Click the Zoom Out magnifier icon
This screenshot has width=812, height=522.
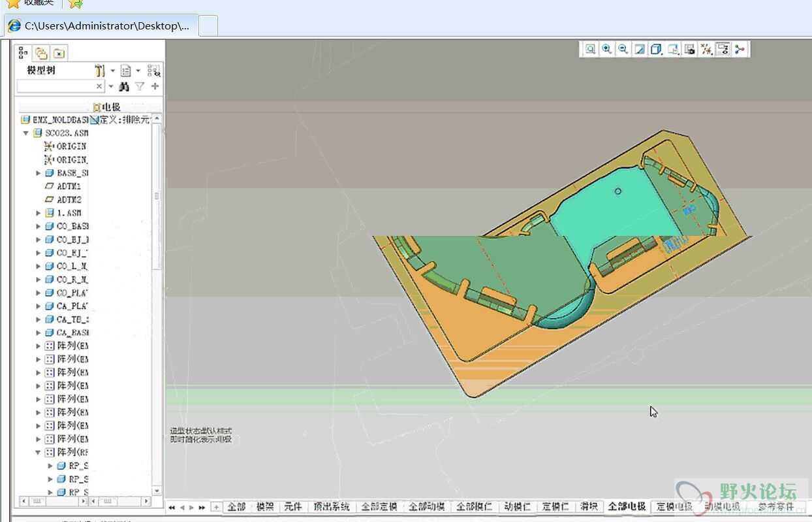click(x=623, y=49)
